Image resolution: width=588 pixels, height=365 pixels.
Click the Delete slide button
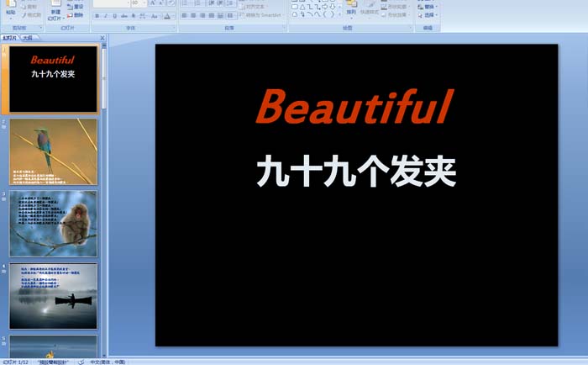point(76,15)
